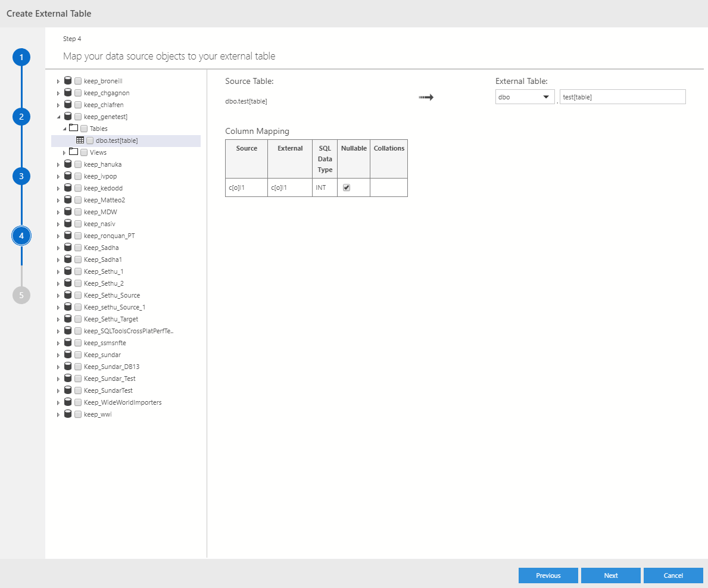Click the Views folder icon
The height and width of the screenshot is (588, 708).
74,152
